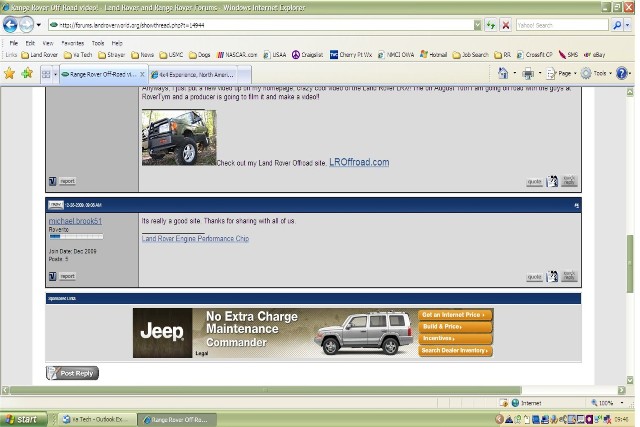Screen dimensions: 640x427
Task: Quote the michael.brook51 post
Action: (x=534, y=277)
